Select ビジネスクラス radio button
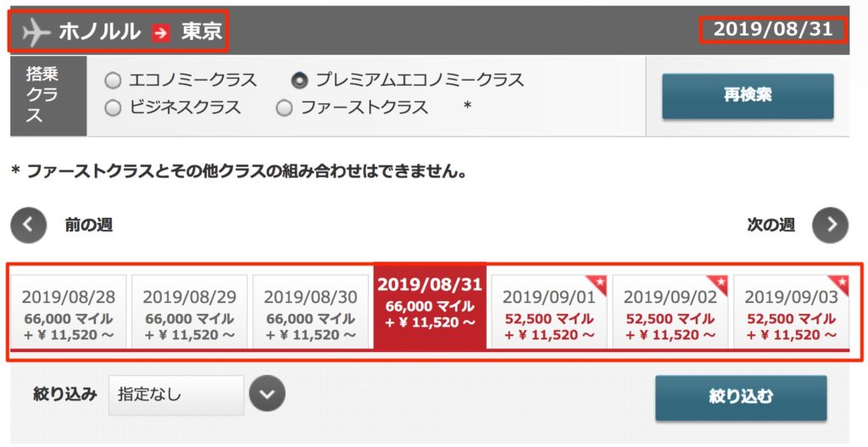The image size is (868, 447). [x=113, y=108]
